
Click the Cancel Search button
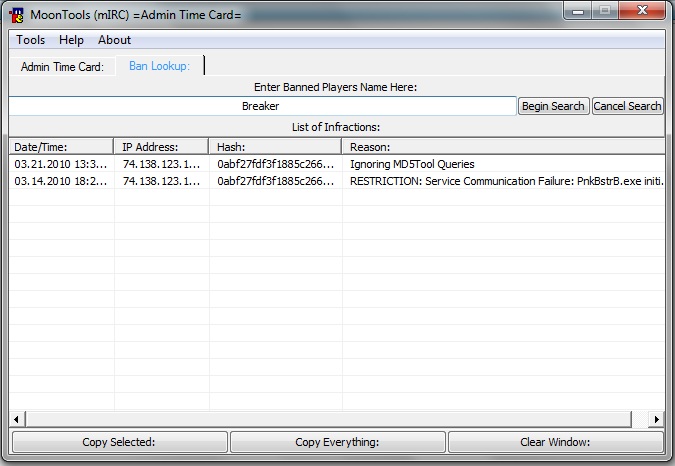tap(627, 106)
